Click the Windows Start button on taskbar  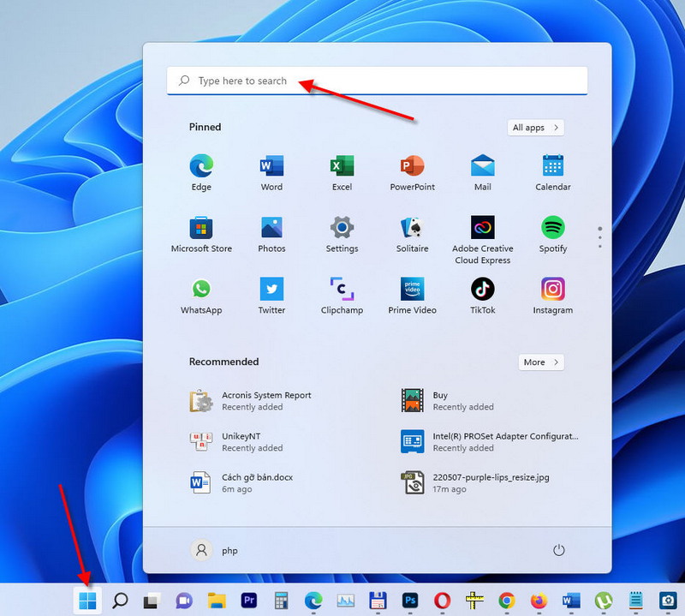coord(87,601)
